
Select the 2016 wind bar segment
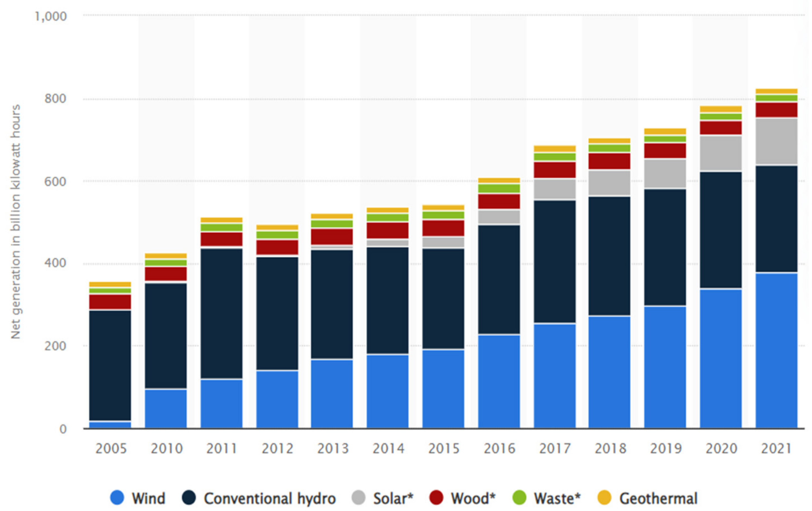click(x=499, y=381)
